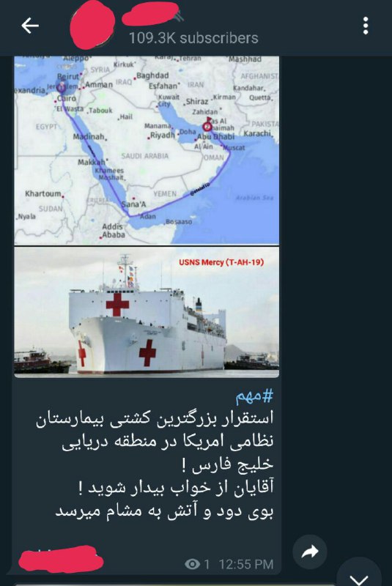Screen dimensions: 392x586
Task: Tap the blue start marker near Cairo
Action: tap(62, 86)
